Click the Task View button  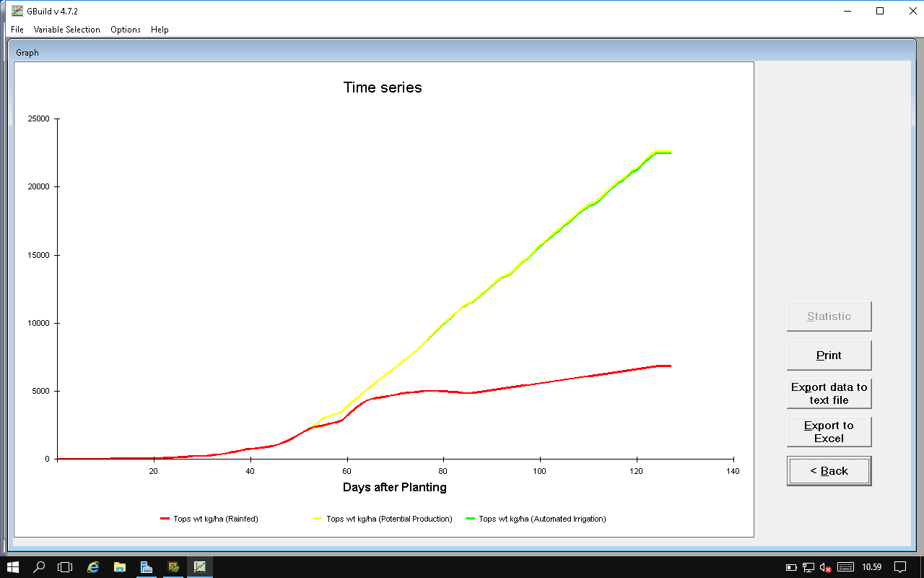pos(66,567)
